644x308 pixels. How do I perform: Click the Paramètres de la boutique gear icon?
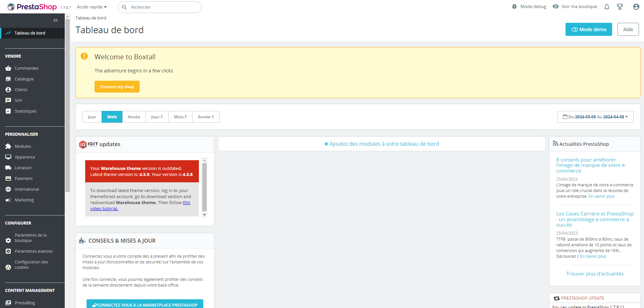click(x=8, y=241)
